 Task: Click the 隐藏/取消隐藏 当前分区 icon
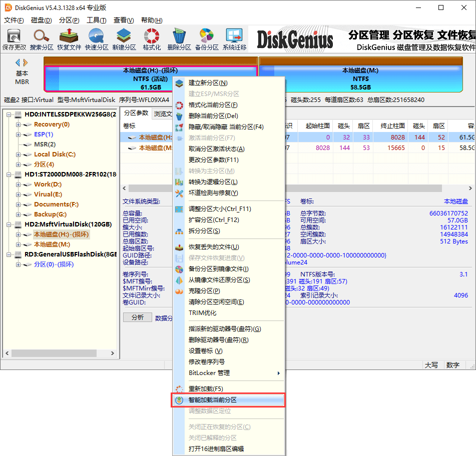(x=179, y=127)
